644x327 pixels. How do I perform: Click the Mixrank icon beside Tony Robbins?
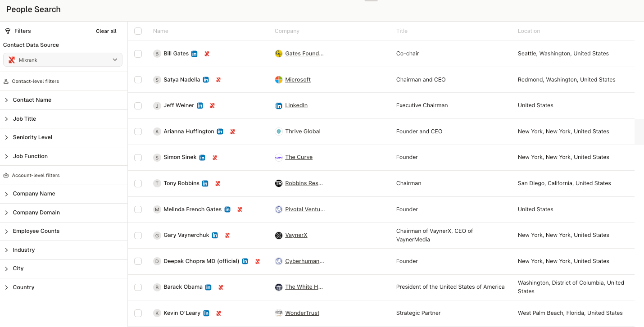218,183
